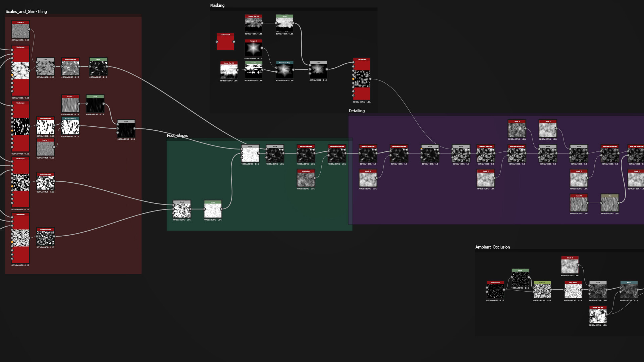Select Clouds 2 node in Ambient_Occlusion frame
The image size is (644, 362).
coord(570,266)
